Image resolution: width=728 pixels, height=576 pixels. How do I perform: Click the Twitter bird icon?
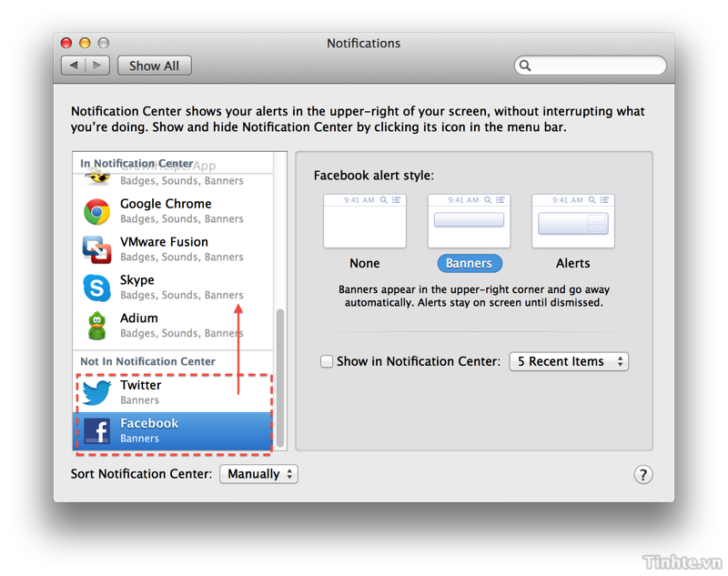97,393
